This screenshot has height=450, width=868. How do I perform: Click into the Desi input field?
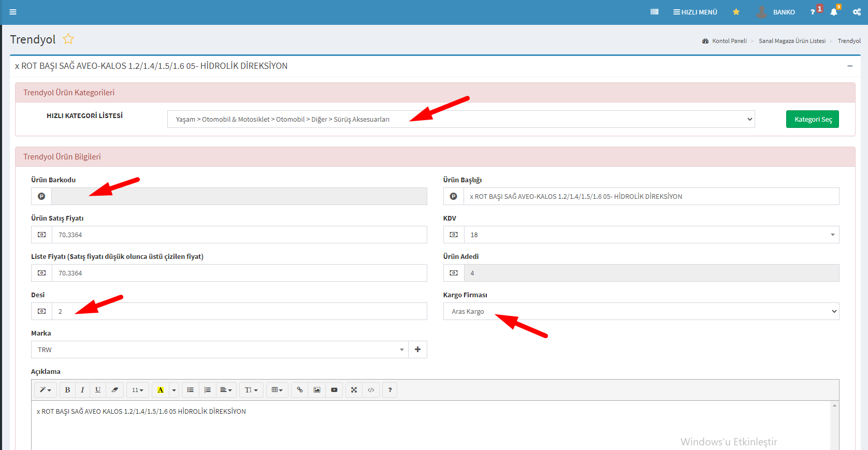(x=238, y=311)
